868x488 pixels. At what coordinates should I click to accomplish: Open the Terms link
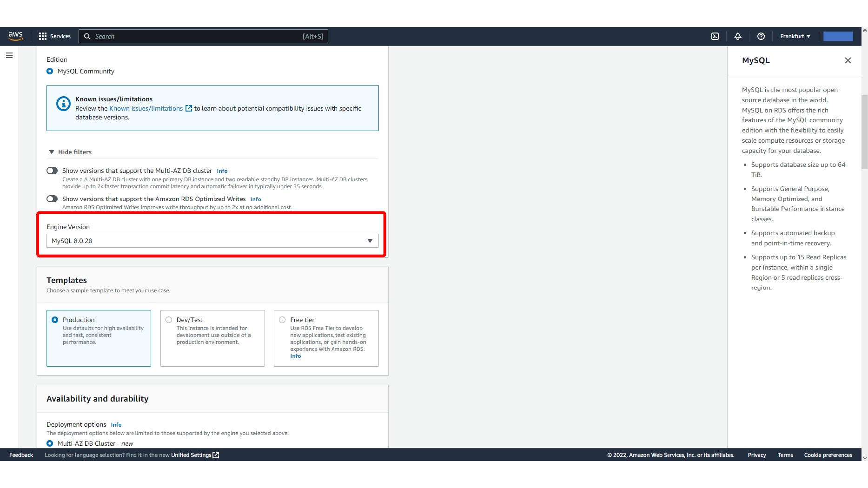click(785, 455)
